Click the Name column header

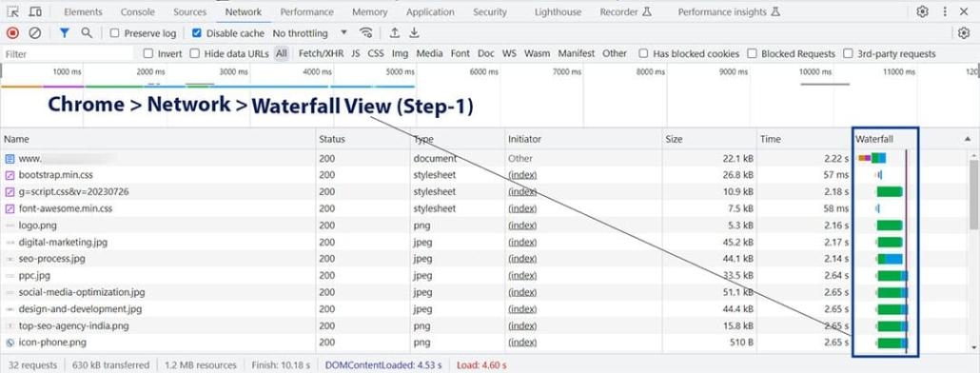pyautogui.click(x=158, y=139)
